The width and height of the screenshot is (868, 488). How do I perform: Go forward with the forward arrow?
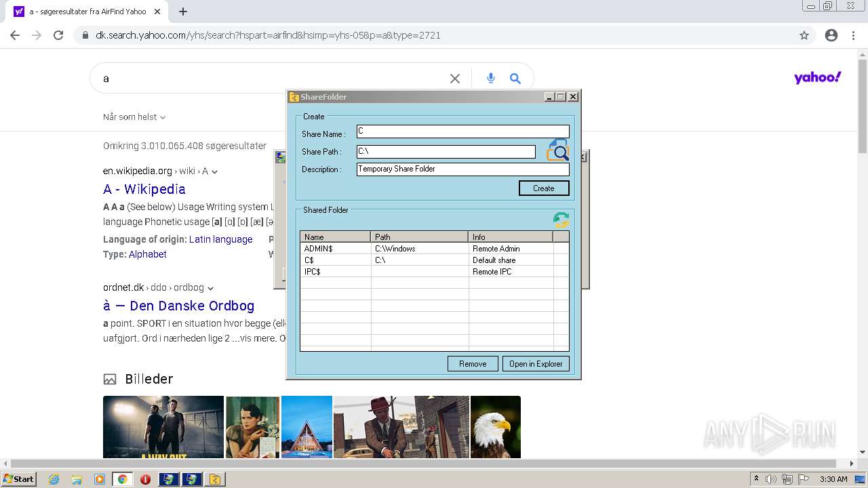click(x=37, y=35)
